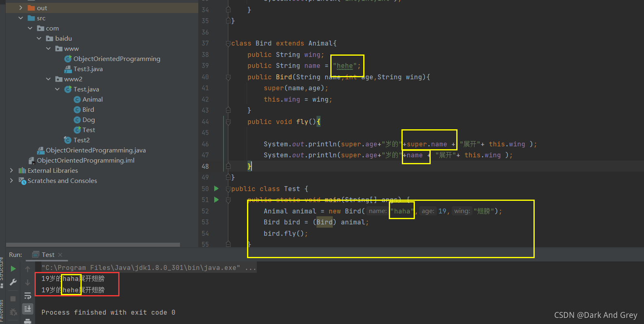Click the Dog class icon
644x324 pixels.
[77, 120]
